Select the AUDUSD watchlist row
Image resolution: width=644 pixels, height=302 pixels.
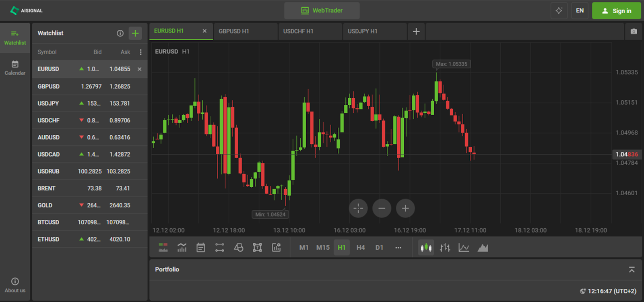[90, 137]
